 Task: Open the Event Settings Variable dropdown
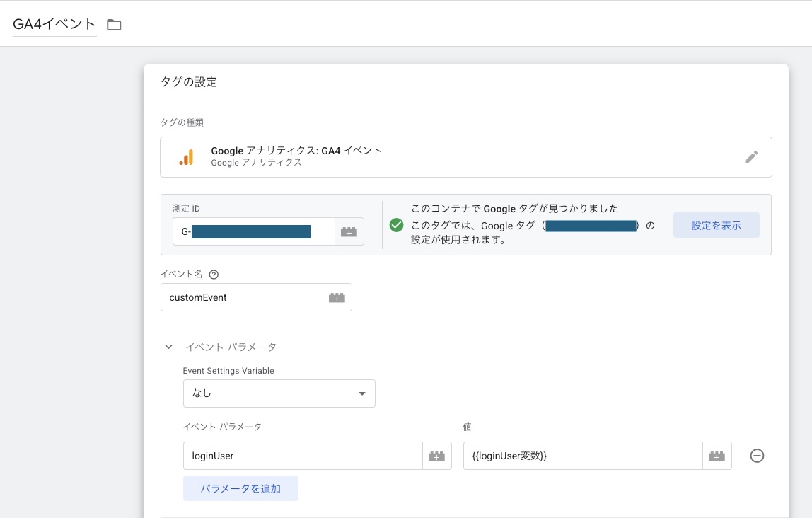pyautogui.click(x=279, y=393)
